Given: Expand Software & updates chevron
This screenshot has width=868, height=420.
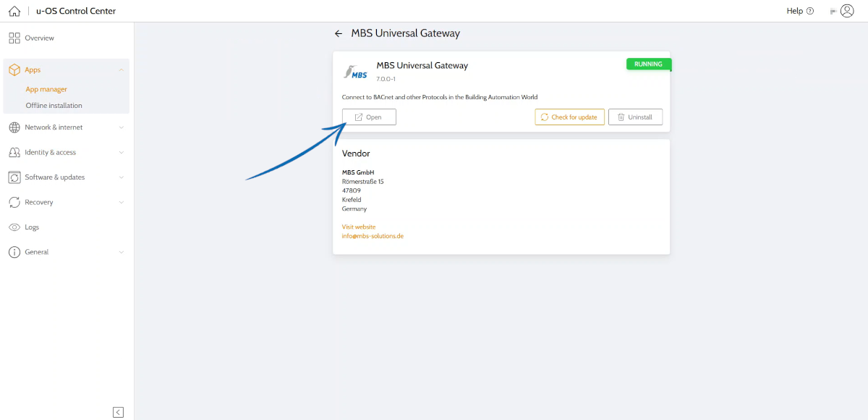Looking at the screenshot, I should pyautogui.click(x=121, y=177).
